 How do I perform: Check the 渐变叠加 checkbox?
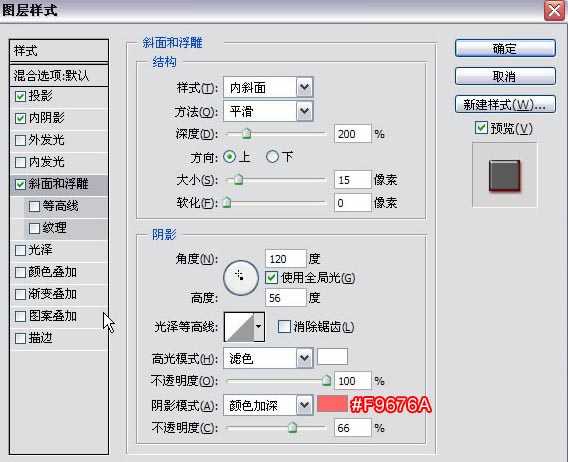pyautogui.click(x=20, y=294)
